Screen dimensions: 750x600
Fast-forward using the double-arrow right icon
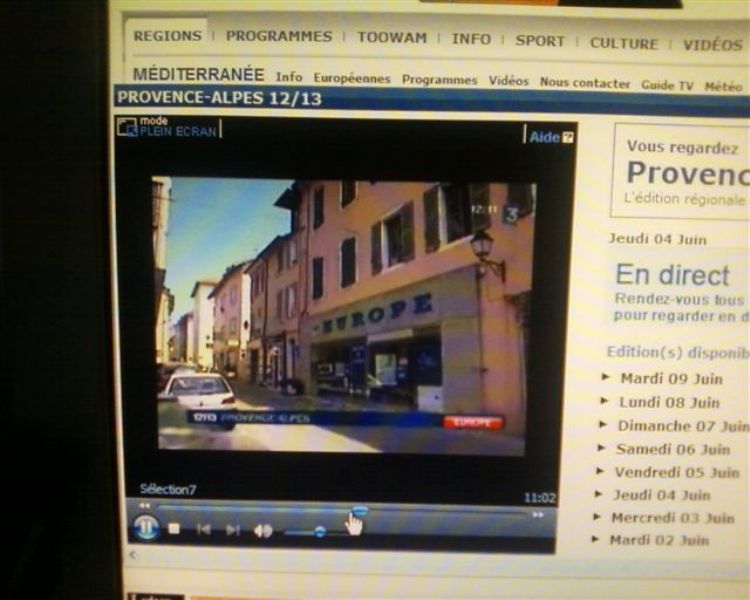[538, 515]
